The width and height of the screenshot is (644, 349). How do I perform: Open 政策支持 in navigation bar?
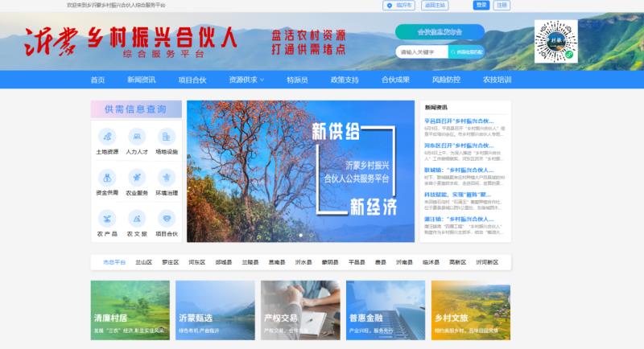(x=345, y=80)
